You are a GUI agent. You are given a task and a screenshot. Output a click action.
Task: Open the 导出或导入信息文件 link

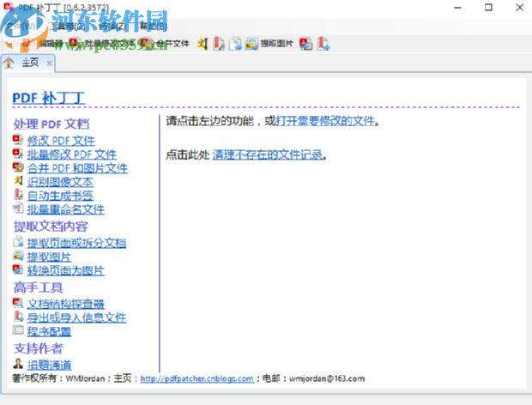coord(76,317)
